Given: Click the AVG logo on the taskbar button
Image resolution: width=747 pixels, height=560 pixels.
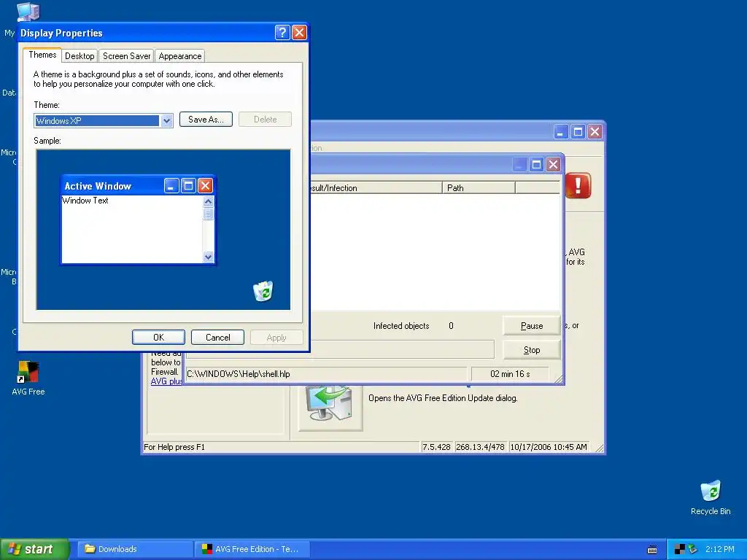Looking at the screenshot, I should tap(207, 549).
